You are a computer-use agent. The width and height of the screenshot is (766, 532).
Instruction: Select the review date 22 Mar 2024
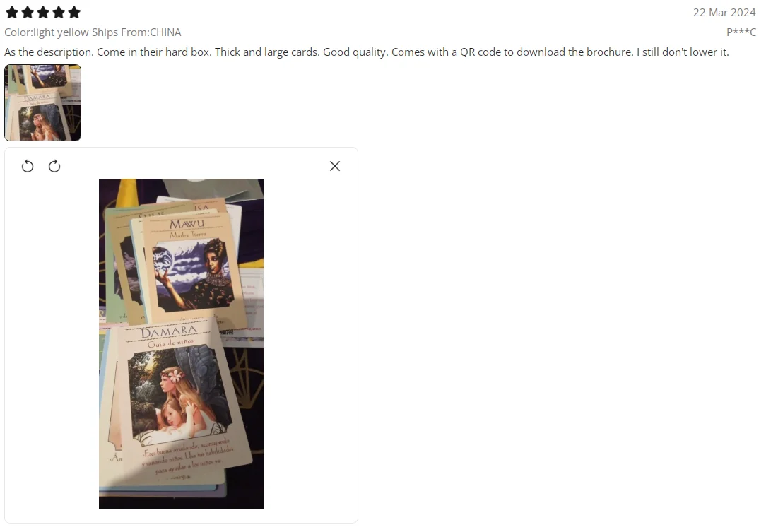point(724,12)
